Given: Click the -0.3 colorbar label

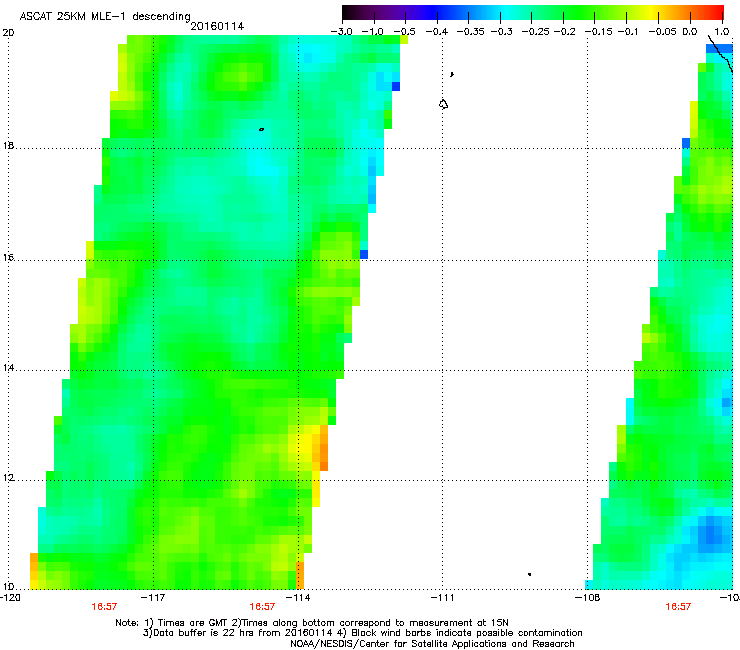Looking at the screenshot, I should tap(502, 31).
